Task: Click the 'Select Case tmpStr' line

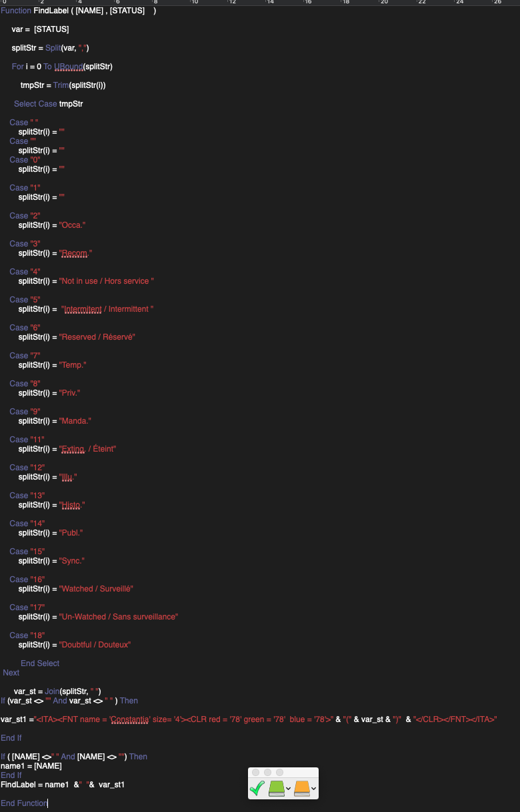Action: coord(48,104)
